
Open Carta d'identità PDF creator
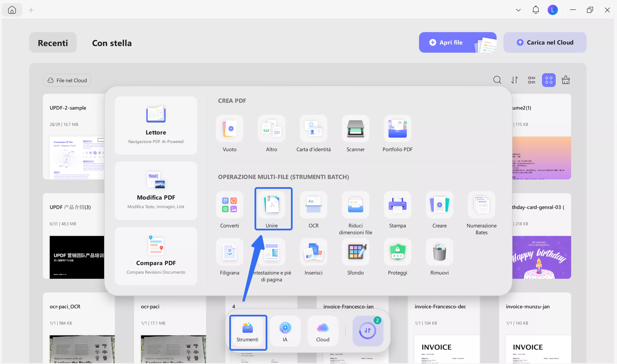click(x=313, y=129)
